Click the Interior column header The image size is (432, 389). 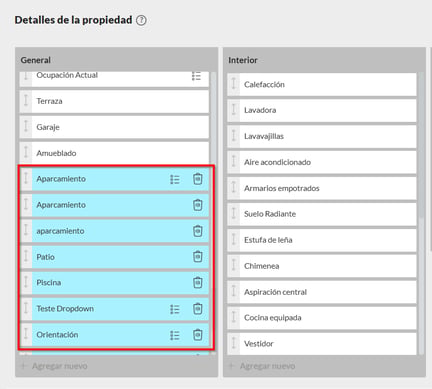[x=243, y=60]
